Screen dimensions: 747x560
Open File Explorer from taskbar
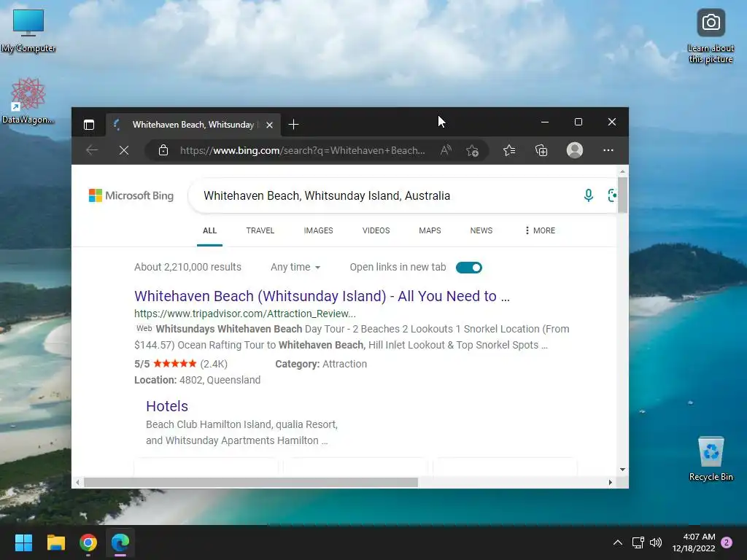pyautogui.click(x=55, y=542)
